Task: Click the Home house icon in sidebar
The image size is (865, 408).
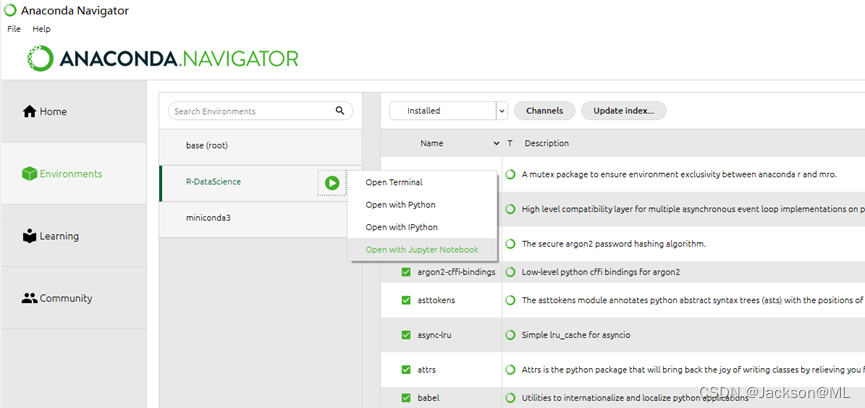Action: [x=29, y=111]
